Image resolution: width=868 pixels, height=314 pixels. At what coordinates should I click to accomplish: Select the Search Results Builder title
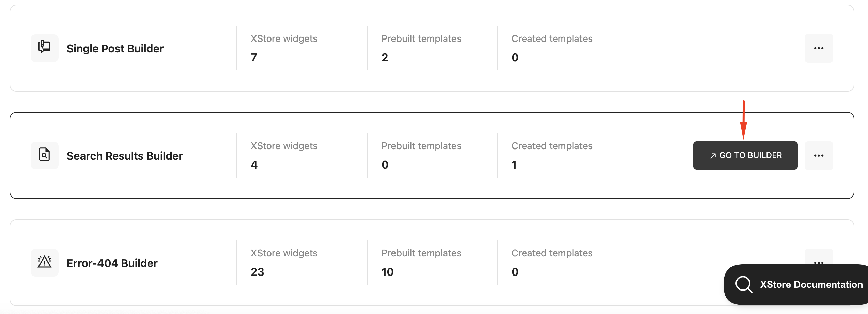125,156
